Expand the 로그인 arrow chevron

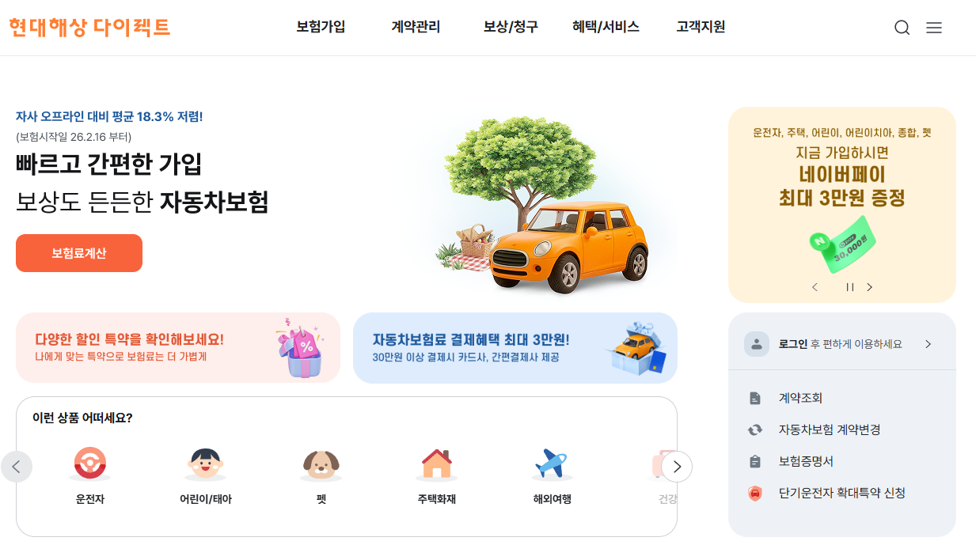[928, 344]
